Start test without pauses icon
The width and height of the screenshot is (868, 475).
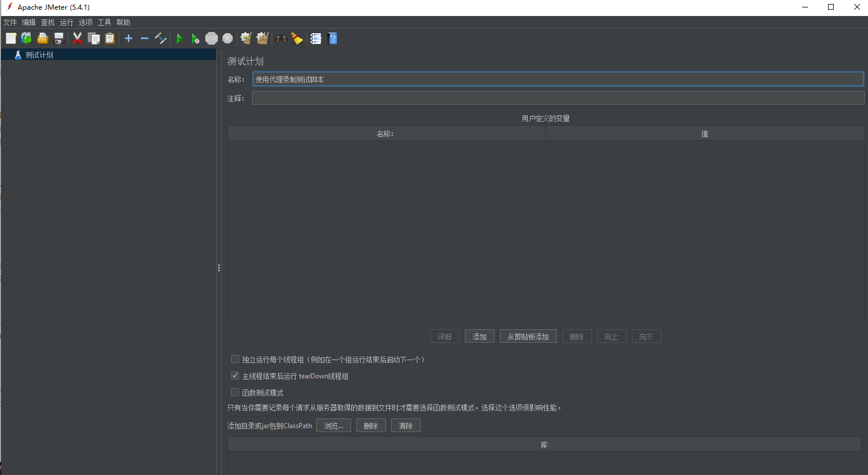[196, 38]
